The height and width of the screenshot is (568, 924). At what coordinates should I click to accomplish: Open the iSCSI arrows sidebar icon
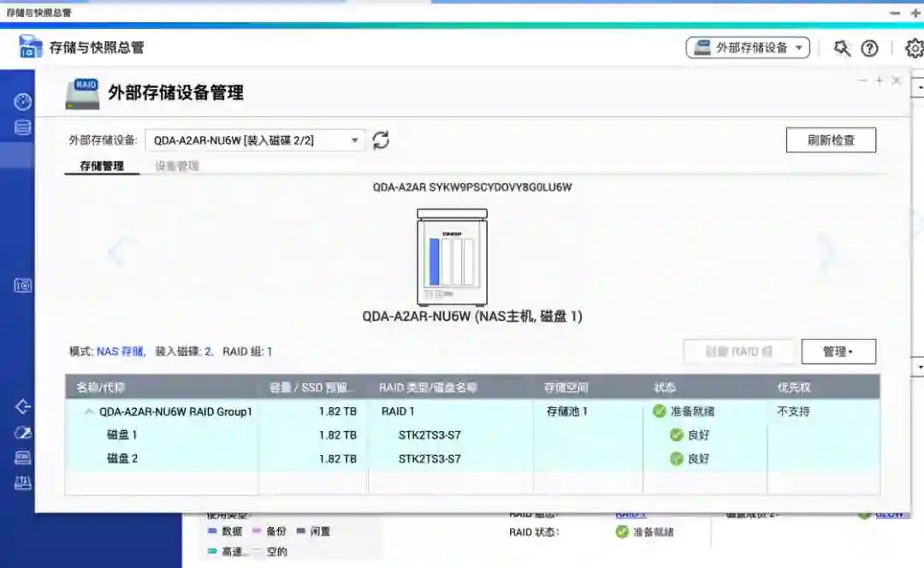pos(22,406)
